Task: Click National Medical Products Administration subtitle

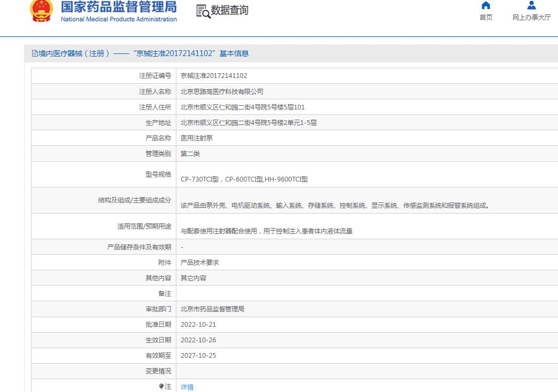Action: pos(119,19)
